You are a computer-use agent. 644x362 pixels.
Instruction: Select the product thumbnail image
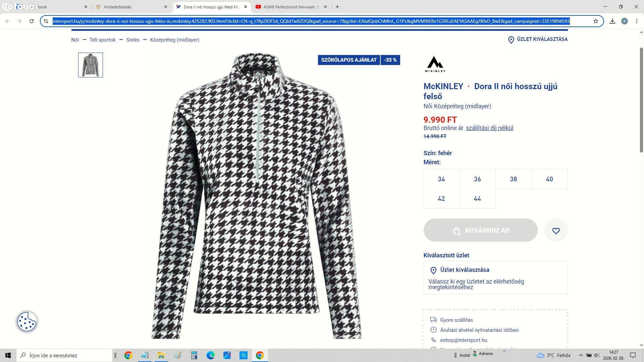tap(91, 65)
